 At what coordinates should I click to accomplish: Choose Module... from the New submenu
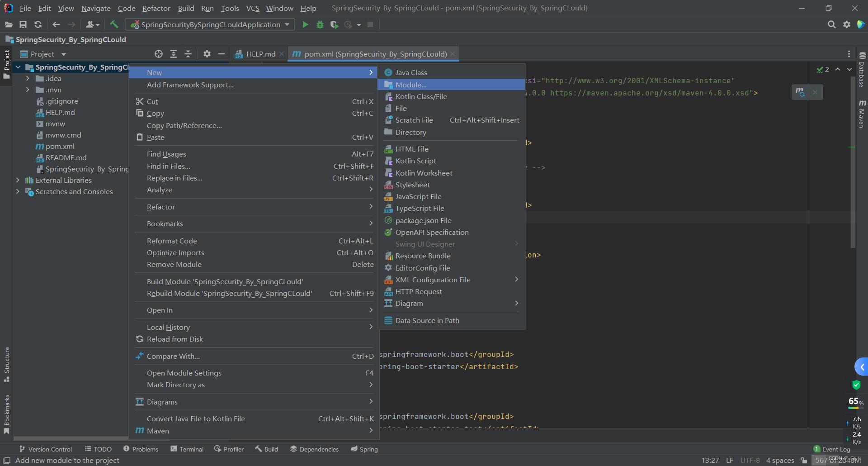451,85
